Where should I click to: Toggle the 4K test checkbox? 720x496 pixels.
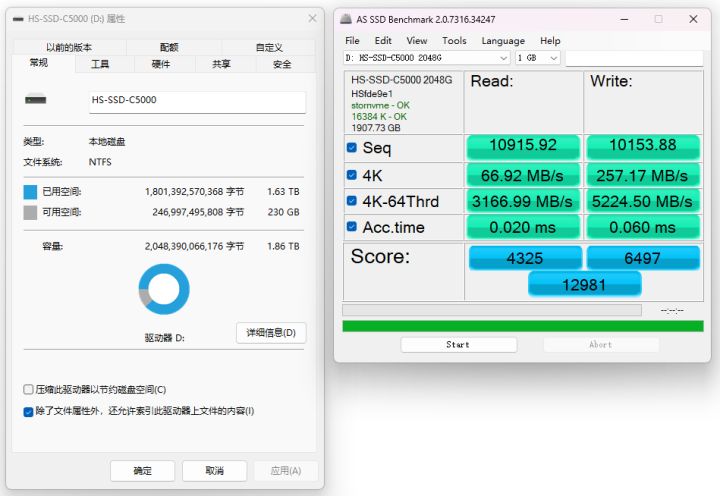[x=352, y=175]
